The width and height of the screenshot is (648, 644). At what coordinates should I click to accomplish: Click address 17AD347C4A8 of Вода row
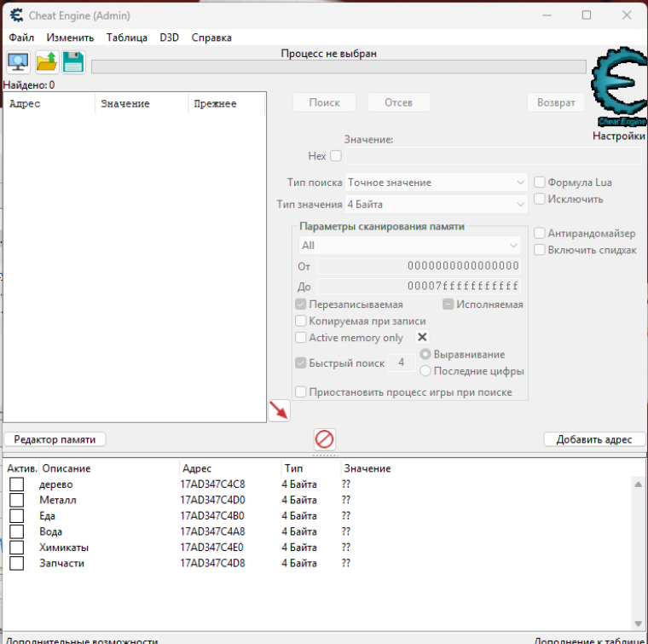[212, 531]
